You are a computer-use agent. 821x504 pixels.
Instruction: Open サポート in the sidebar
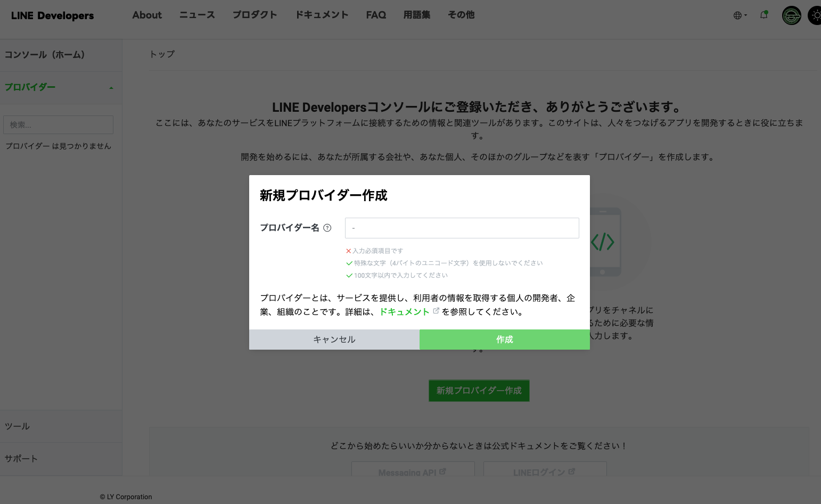click(x=61, y=459)
